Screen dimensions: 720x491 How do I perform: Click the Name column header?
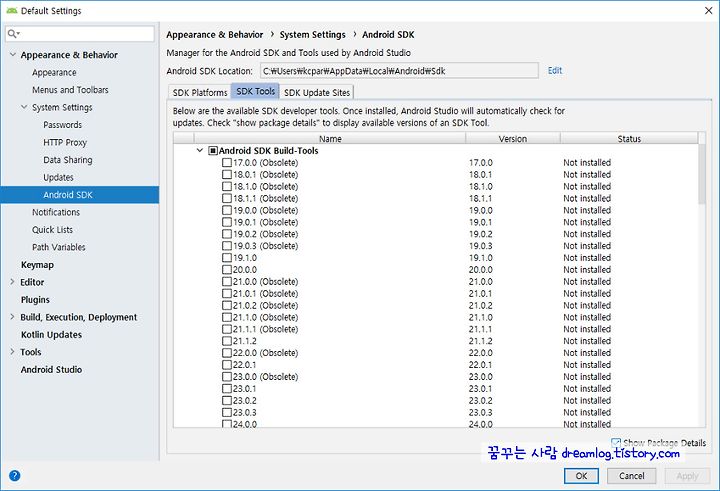click(x=330, y=138)
